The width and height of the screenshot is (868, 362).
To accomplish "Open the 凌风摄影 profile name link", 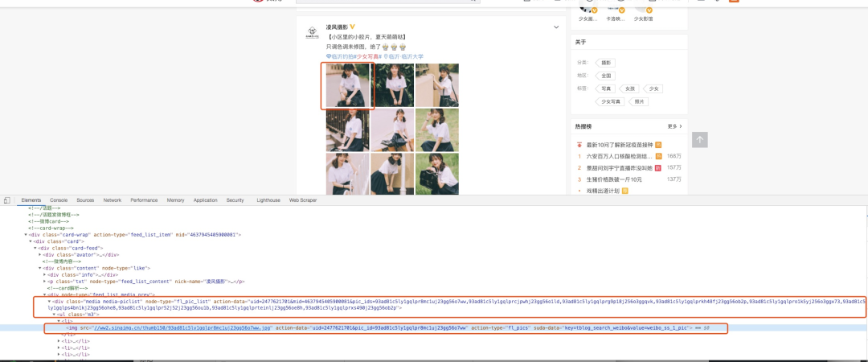I will [337, 27].
